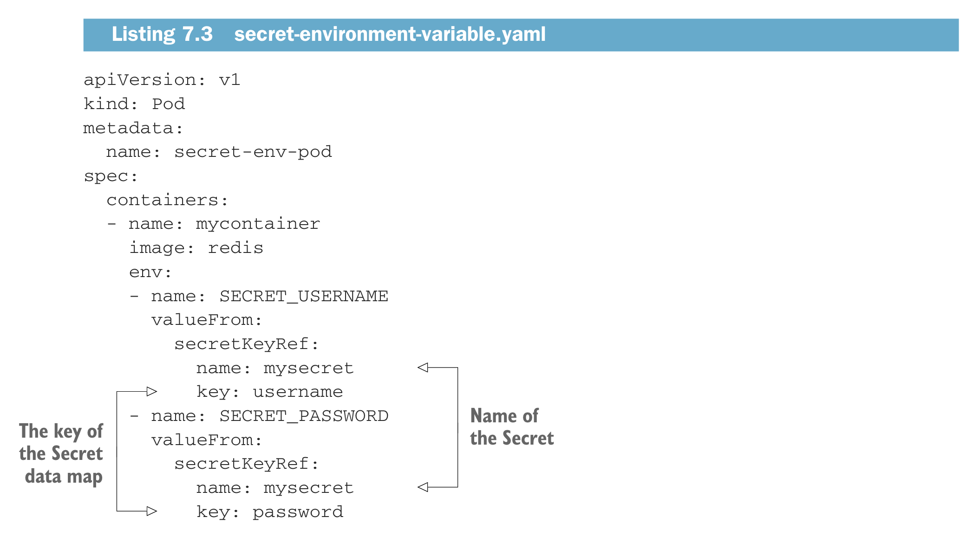Select the SECRET_PASSWORD variable name
Viewport: 980px width, 543px height.
304,416
